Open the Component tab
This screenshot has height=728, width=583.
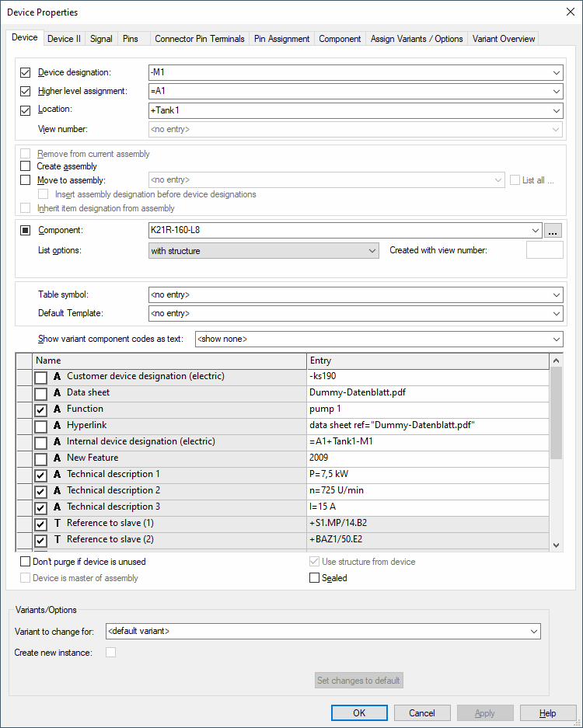tap(340, 39)
